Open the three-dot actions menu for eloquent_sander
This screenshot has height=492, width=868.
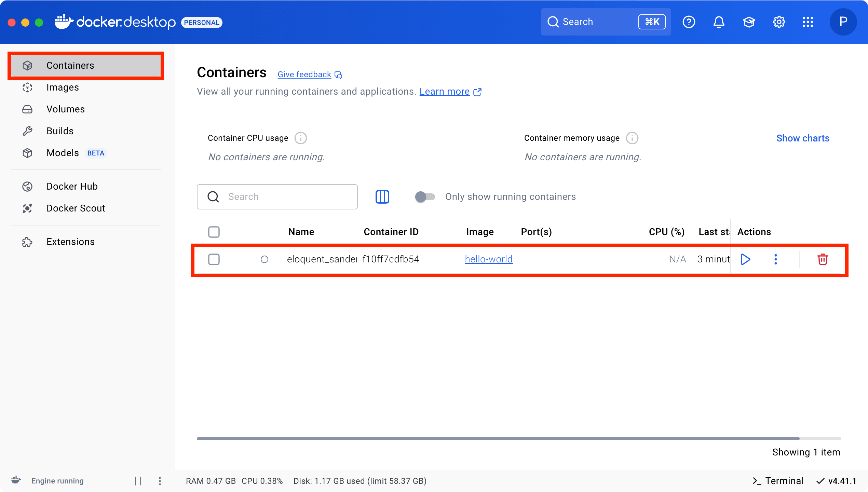click(x=775, y=259)
